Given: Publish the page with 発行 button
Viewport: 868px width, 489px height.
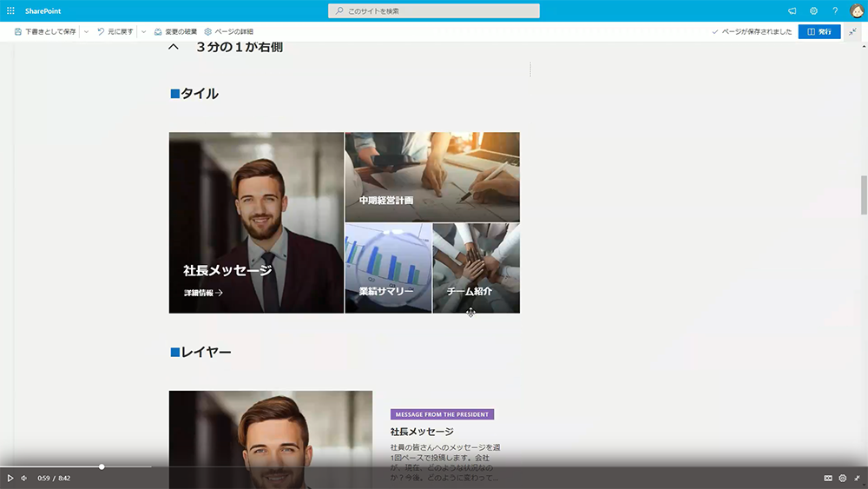Looking at the screenshot, I should 819,31.
